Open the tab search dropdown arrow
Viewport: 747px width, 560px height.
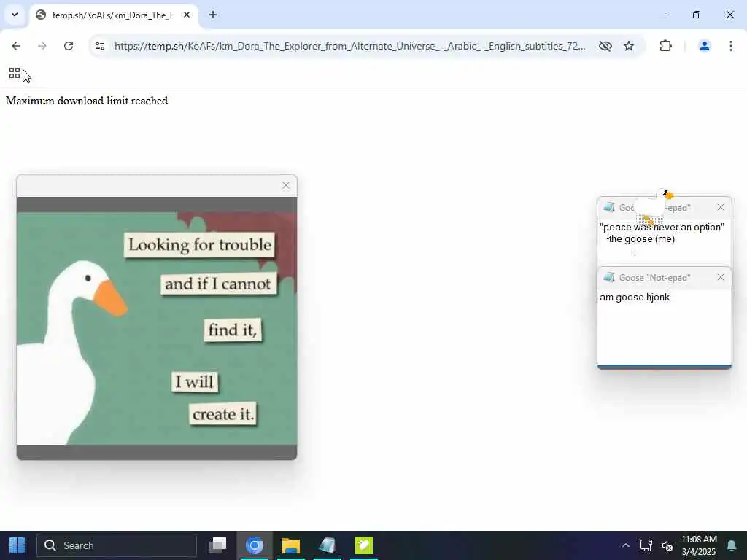(x=15, y=15)
